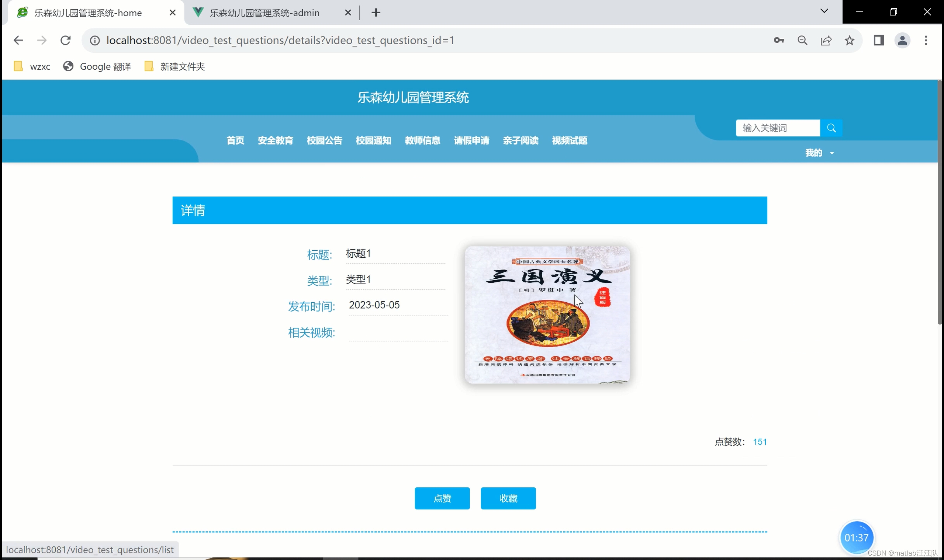Switch to 乐森幼儿园管理系统-admin tab
The width and height of the screenshot is (944, 560).
point(264,13)
